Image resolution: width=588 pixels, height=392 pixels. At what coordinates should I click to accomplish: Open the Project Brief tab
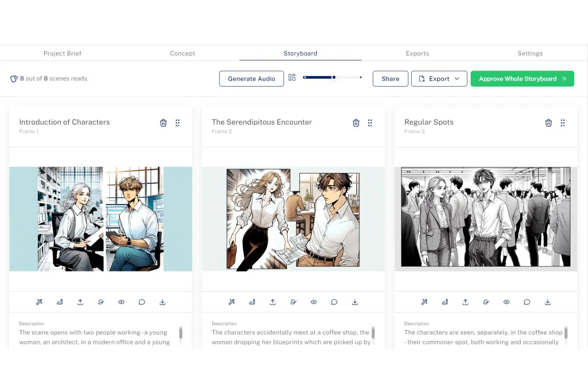[62, 53]
